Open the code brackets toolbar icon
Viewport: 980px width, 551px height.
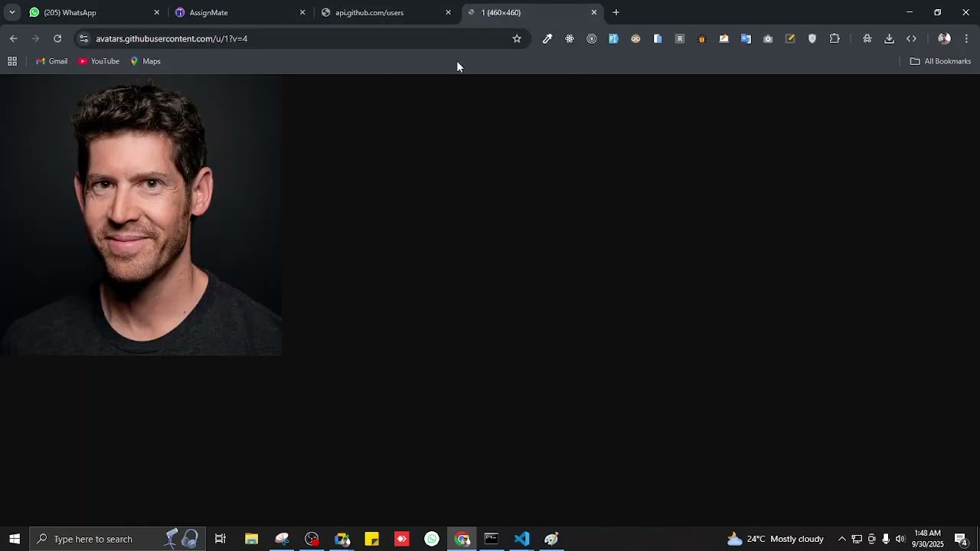pos(911,38)
